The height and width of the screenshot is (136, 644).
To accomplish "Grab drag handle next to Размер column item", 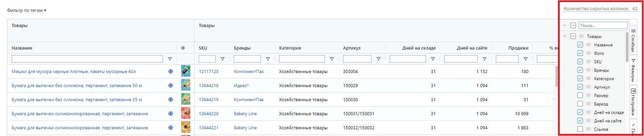I will (x=589, y=95).
